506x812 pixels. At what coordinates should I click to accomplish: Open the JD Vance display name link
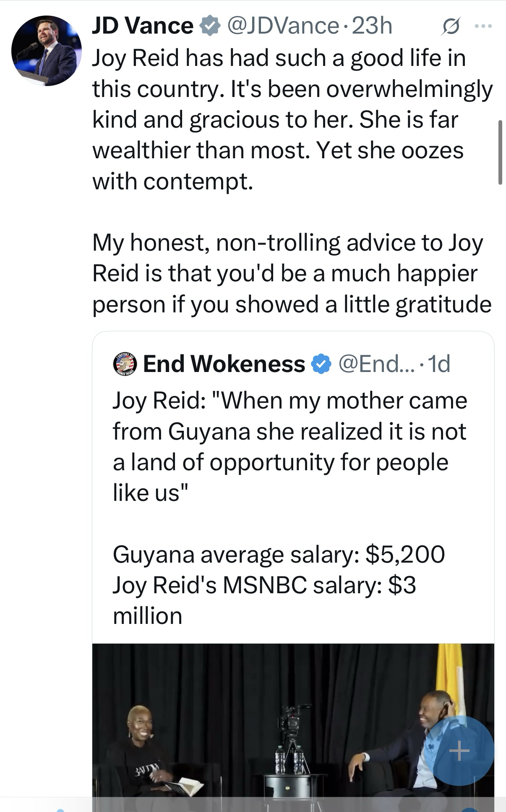pos(143,26)
